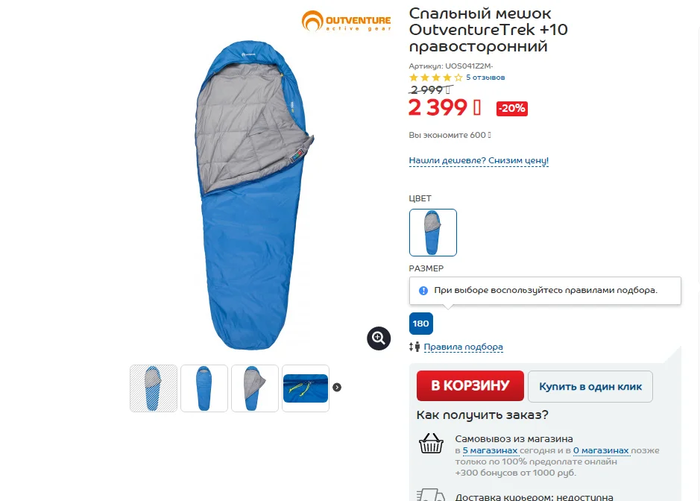Select size 180
The image size is (700, 501).
(421, 323)
